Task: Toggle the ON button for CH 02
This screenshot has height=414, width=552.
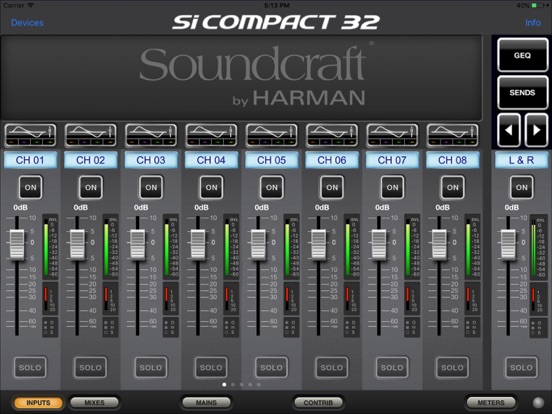Action: (91, 187)
